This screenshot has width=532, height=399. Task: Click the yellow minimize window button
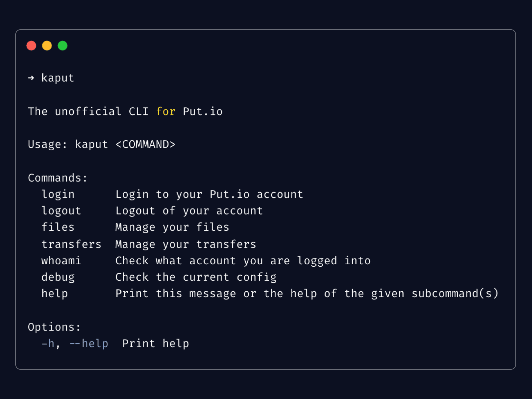click(x=47, y=46)
